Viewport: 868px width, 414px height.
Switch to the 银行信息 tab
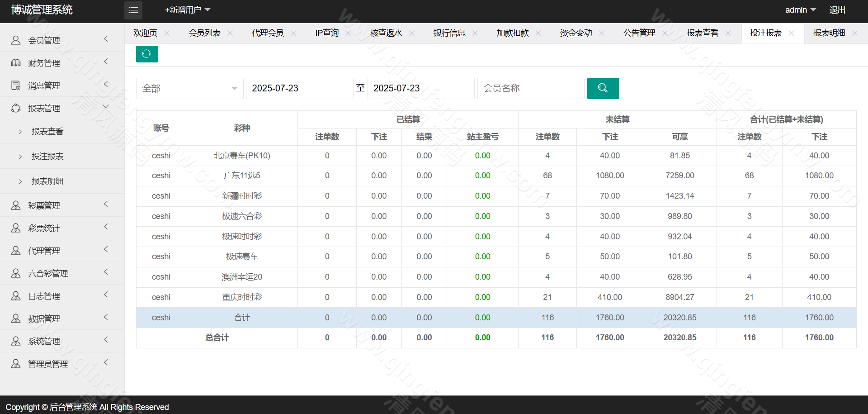(449, 33)
